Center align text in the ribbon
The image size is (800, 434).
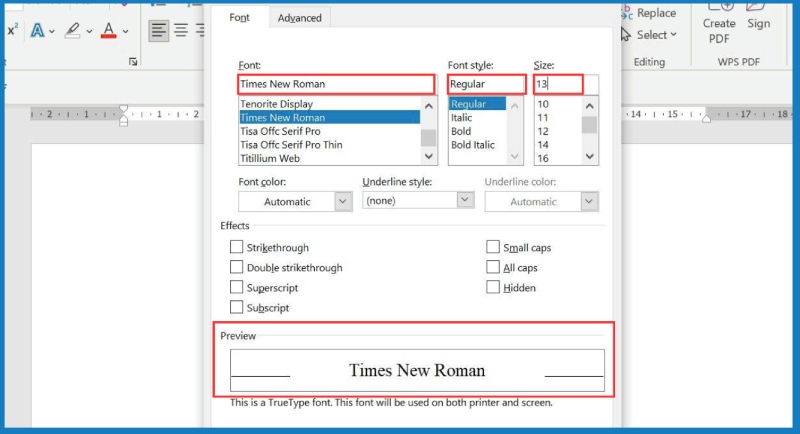(x=181, y=30)
